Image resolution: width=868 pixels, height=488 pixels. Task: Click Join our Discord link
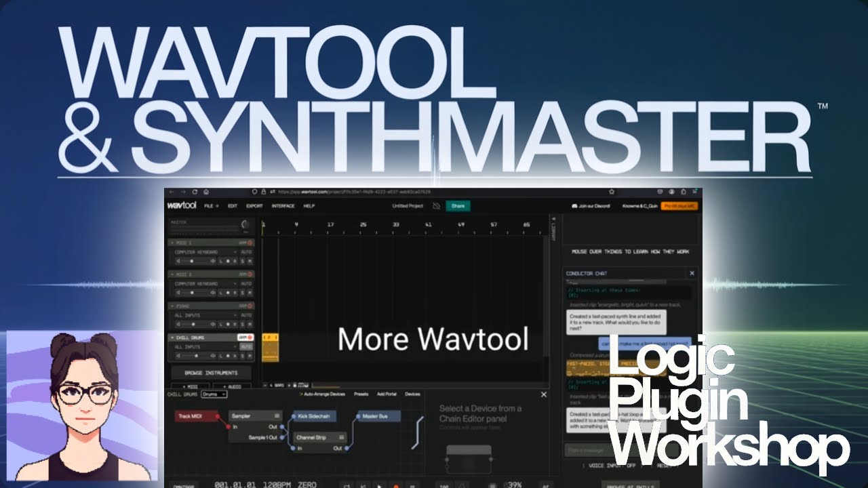(x=591, y=205)
